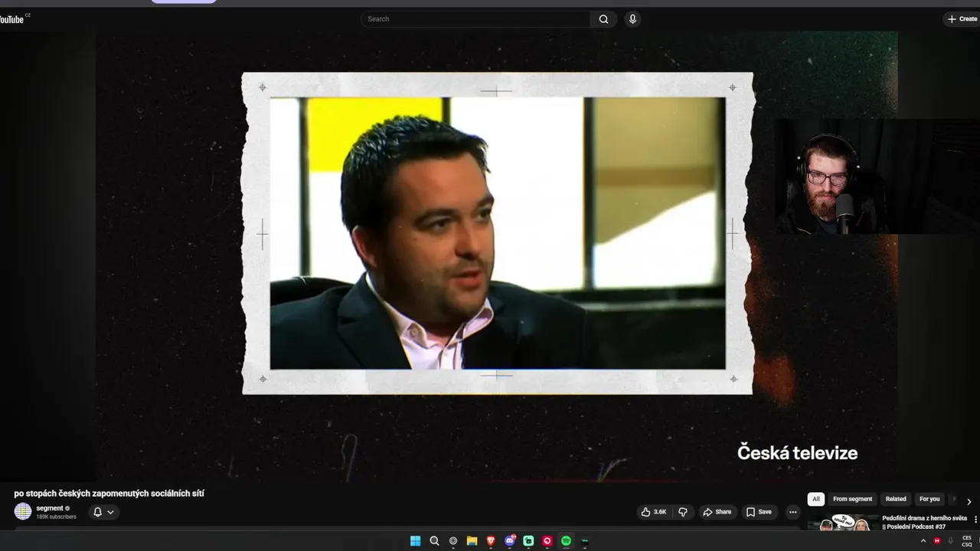
Task: Open Windows taskbar search
Action: coord(434,541)
